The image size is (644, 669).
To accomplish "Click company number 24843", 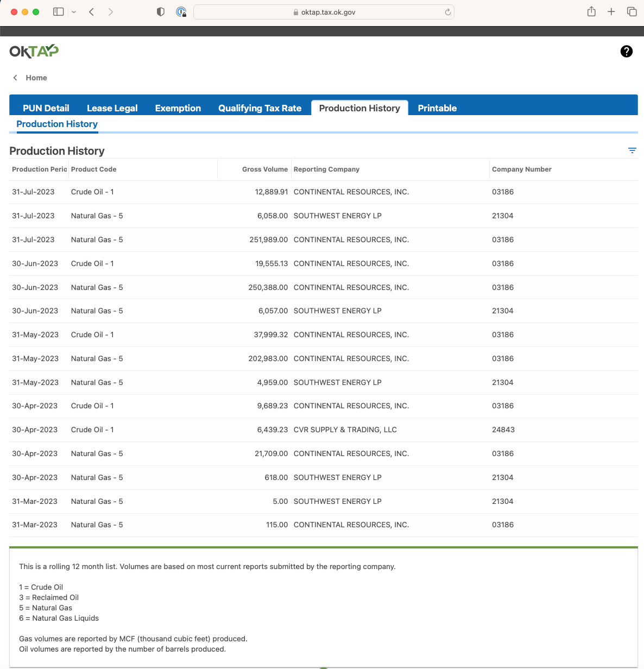I will 503,430.
